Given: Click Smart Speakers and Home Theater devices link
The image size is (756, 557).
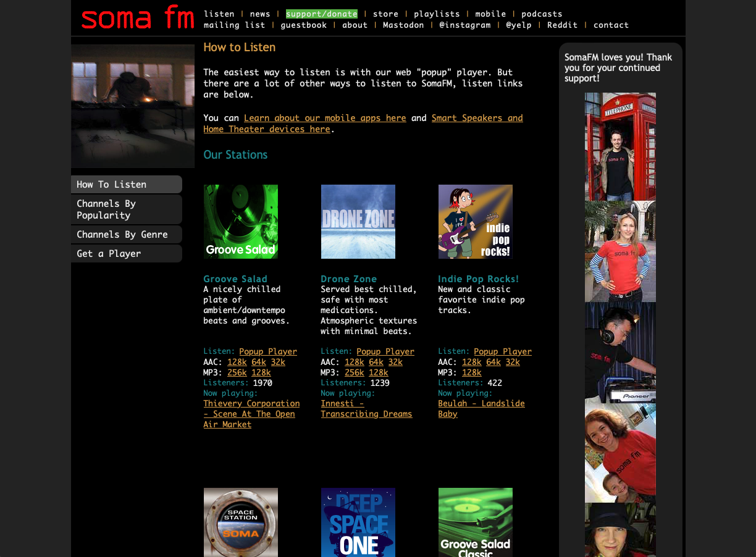Looking at the screenshot, I should click(x=363, y=124).
